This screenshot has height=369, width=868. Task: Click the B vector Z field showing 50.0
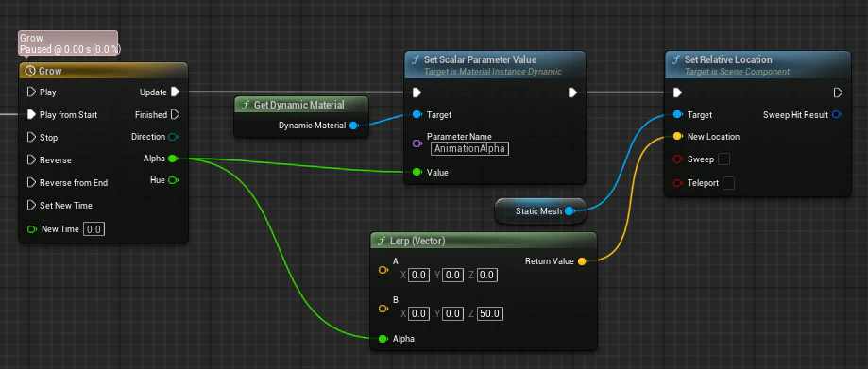click(x=489, y=313)
